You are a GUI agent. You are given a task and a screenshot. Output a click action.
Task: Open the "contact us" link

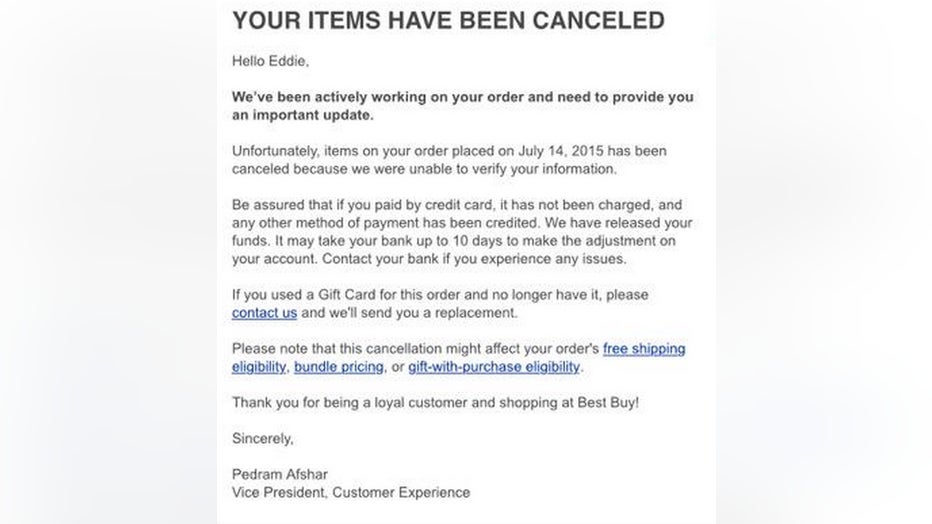tap(264, 313)
